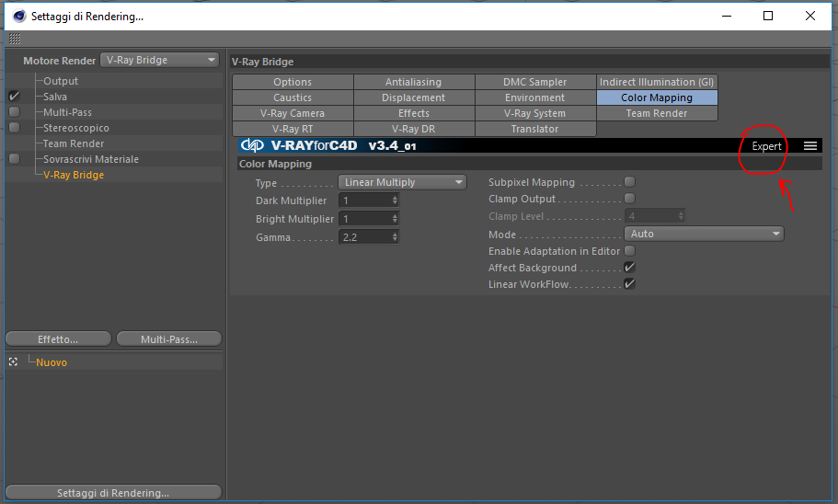This screenshot has width=838, height=504.
Task: Open the Displacement tab
Action: coord(414,97)
